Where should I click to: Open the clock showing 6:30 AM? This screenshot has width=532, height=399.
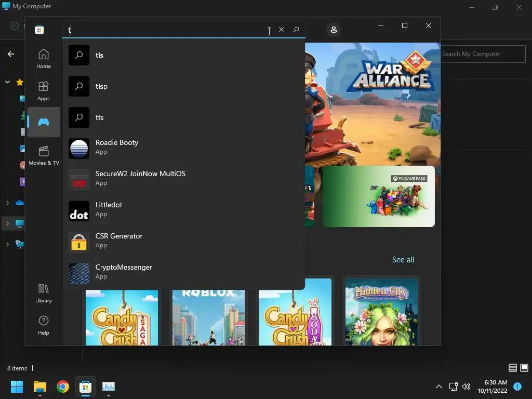(493, 387)
